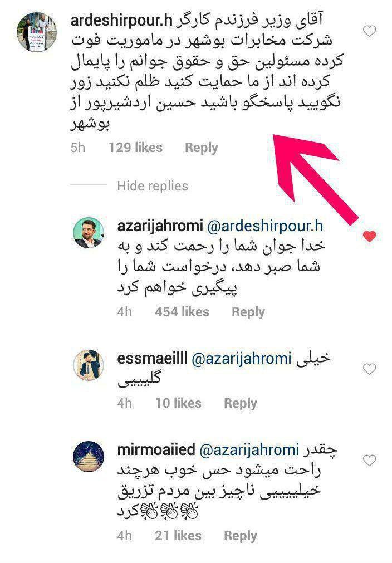View the 21 likes list
392x563 pixels.
[178, 536]
